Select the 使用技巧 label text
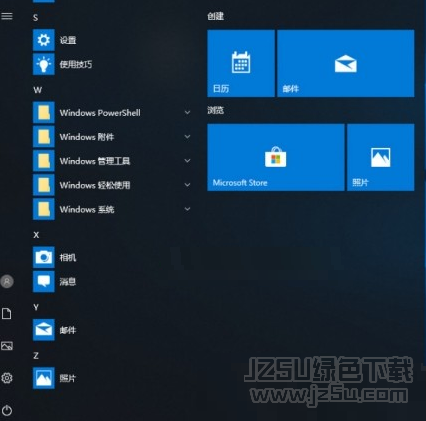This screenshot has width=426, height=421. pyautogui.click(x=76, y=64)
